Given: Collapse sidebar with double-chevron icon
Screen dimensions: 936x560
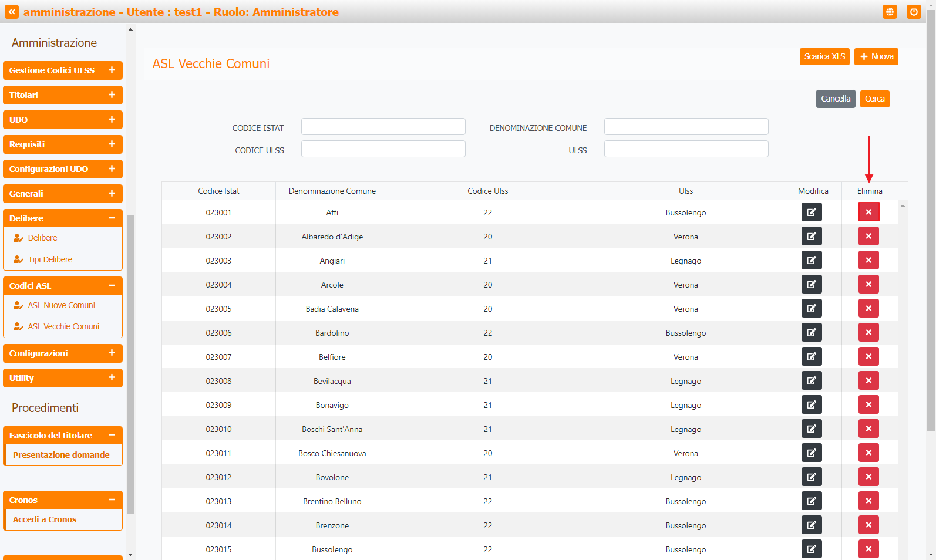Looking at the screenshot, I should tap(12, 12).
